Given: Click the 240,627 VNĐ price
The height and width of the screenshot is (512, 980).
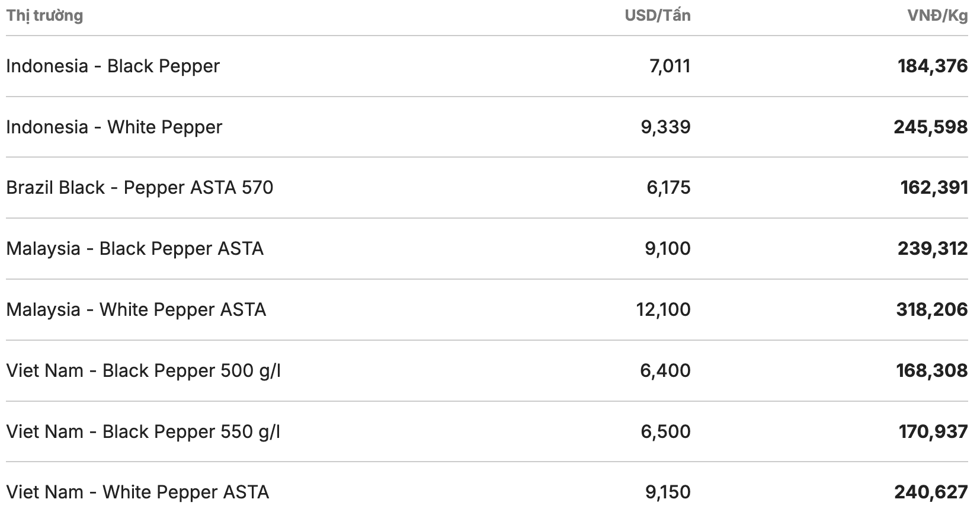Looking at the screenshot, I should [930, 492].
